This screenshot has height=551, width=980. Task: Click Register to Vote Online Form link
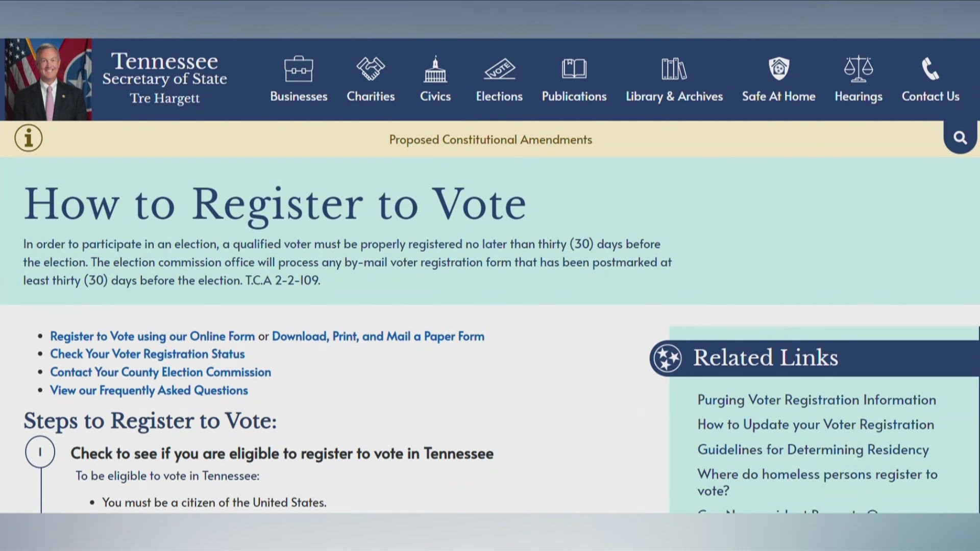coord(152,336)
